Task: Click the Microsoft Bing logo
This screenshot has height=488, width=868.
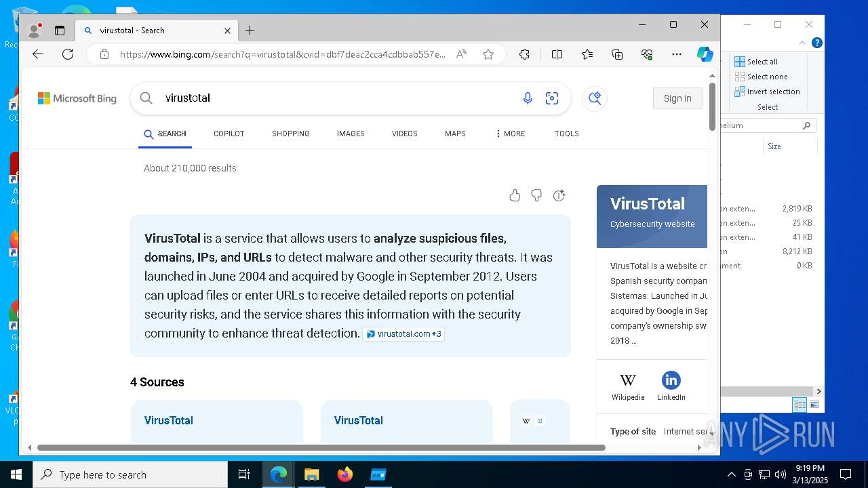Action: coord(77,98)
